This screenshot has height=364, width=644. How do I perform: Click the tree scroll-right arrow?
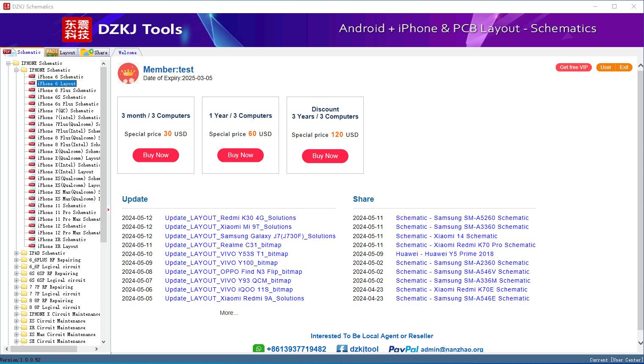tap(97, 349)
